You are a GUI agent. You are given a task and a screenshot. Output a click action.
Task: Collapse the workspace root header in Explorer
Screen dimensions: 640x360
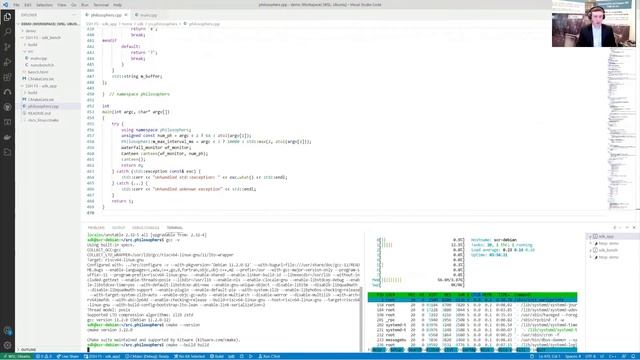49,24
